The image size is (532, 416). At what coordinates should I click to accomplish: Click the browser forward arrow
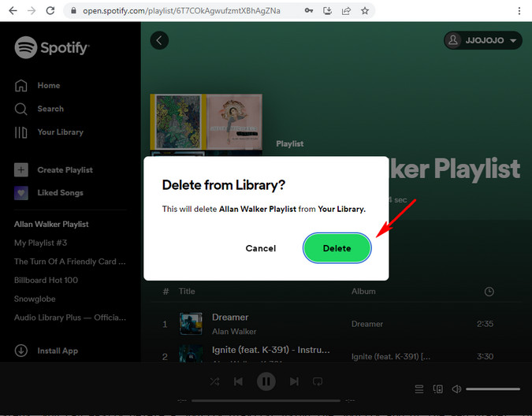tap(32, 11)
